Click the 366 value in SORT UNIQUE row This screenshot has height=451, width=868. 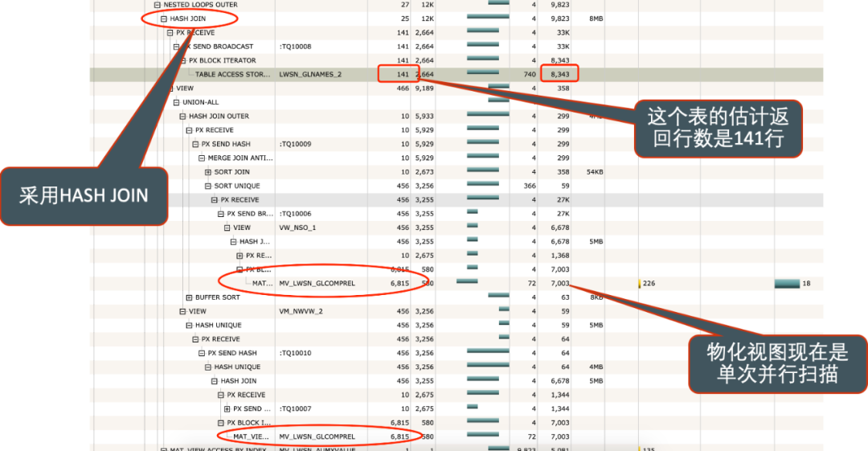(x=530, y=187)
